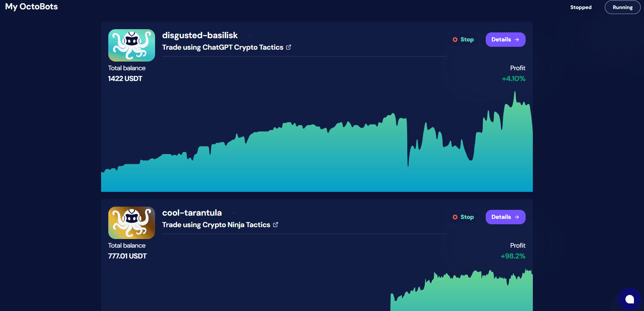Follow the Trade using ChatGPT Crypto Tactics link
The width and height of the screenshot is (644, 311).
[x=223, y=47]
